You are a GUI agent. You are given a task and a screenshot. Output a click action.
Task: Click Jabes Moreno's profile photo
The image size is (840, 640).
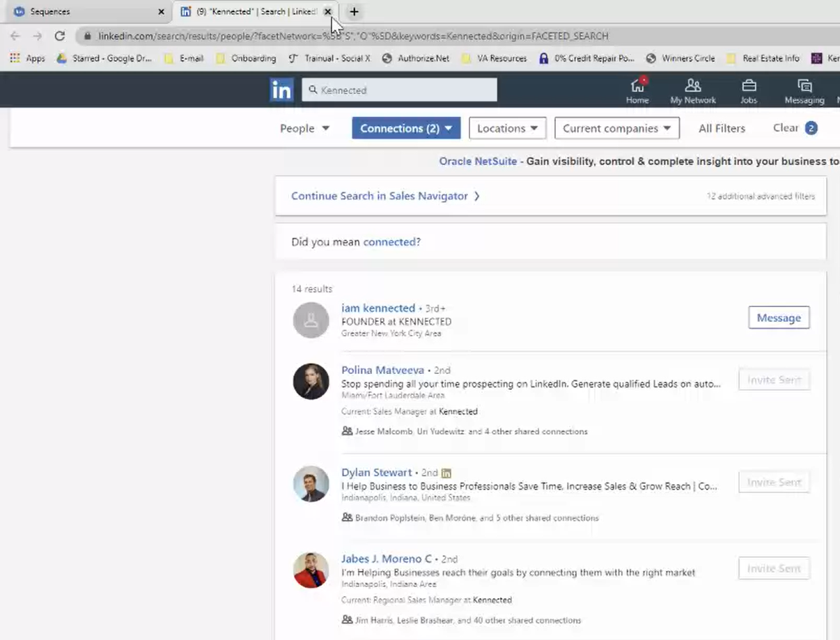click(x=311, y=570)
